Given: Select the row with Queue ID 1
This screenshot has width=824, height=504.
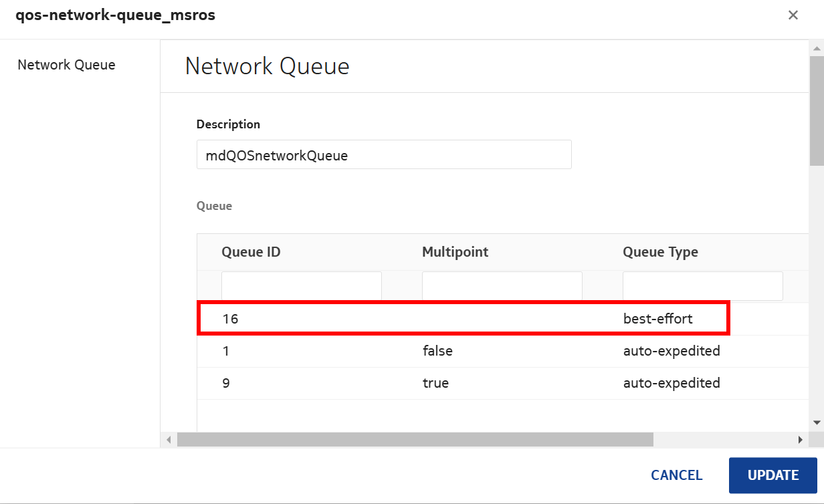Looking at the screenshot, I should coord(463,351).
